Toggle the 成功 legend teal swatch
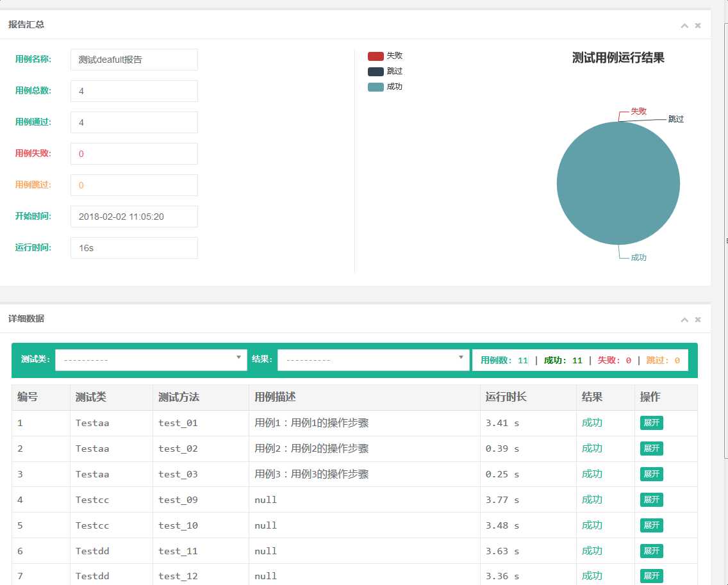The height and width of the screenshot is (585, 728). point(376,87)
